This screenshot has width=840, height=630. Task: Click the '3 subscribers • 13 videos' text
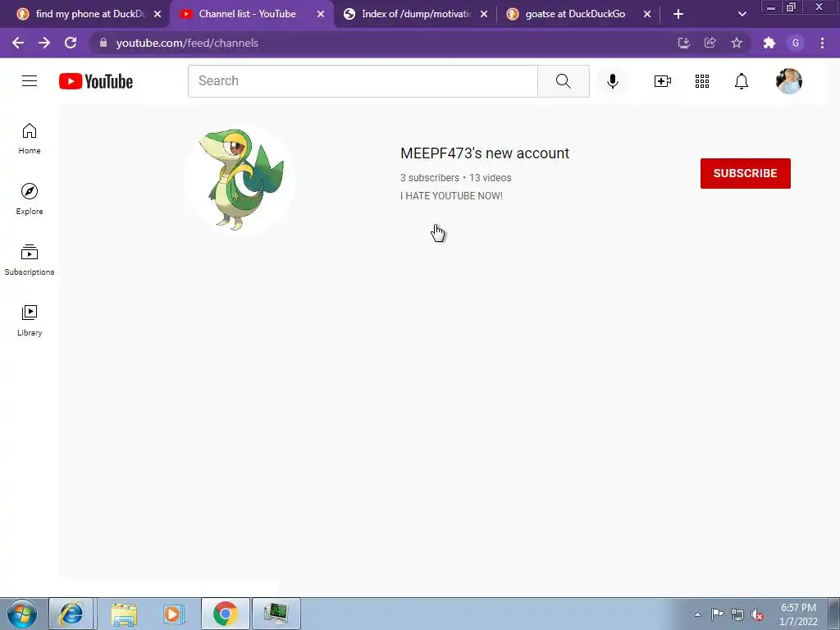[x=455, y=178]
